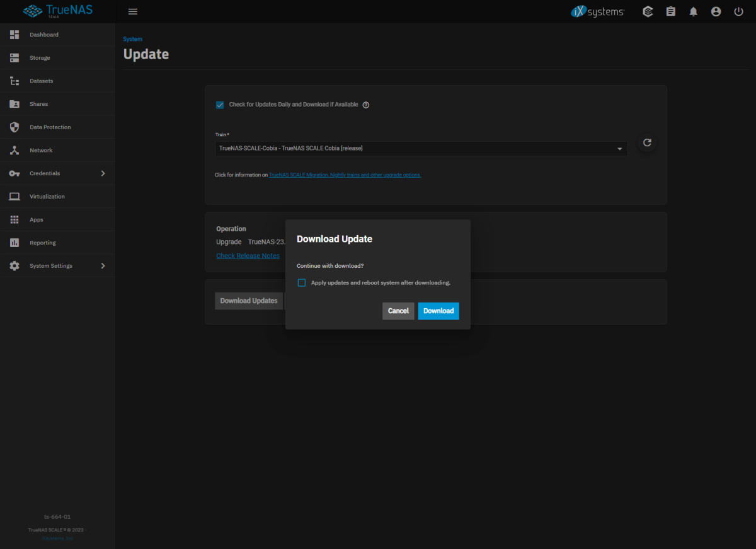Open the Dashboard icon in the sidebar
The image size is (756, 549).
(x=14, y=35)
